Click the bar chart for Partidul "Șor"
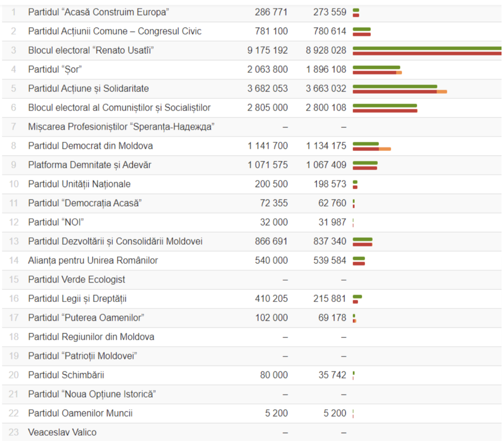The width and height of the screenshot is (504, 441). [377, 70]
